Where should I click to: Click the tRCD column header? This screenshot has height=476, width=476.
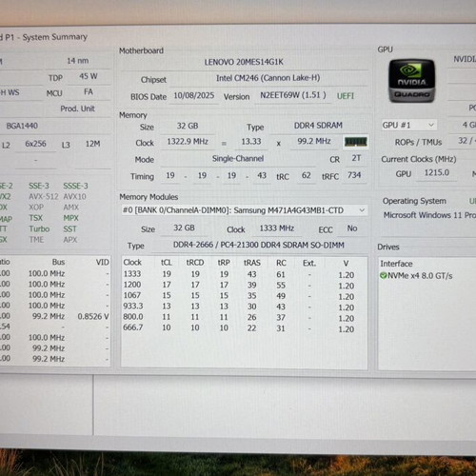[195, 263]
